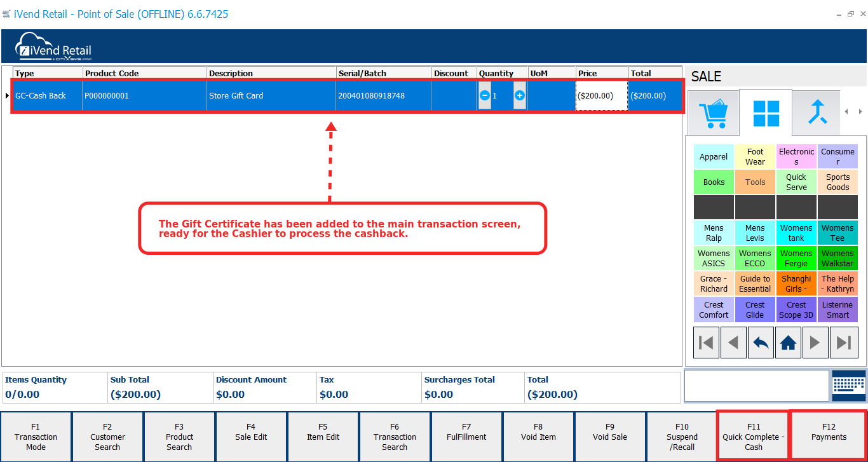Click F8 Void Item
This screenshot has height=462, width=868.
point(538,437)
